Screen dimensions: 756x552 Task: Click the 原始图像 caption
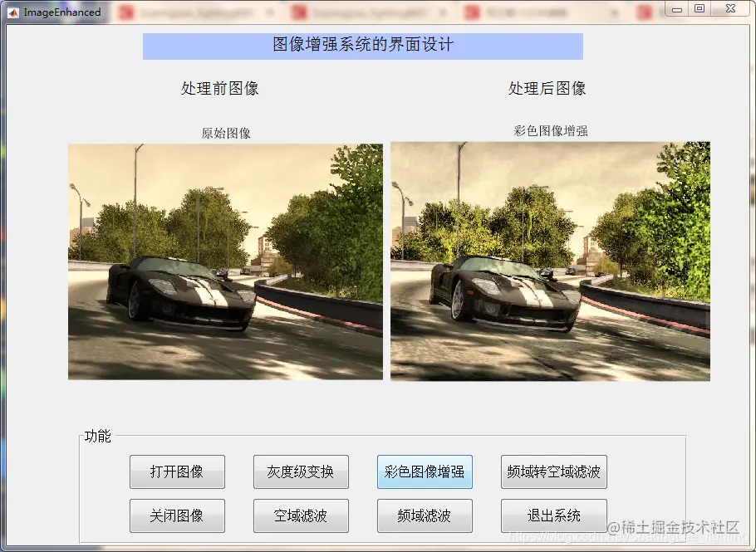[x=226, y=133]
